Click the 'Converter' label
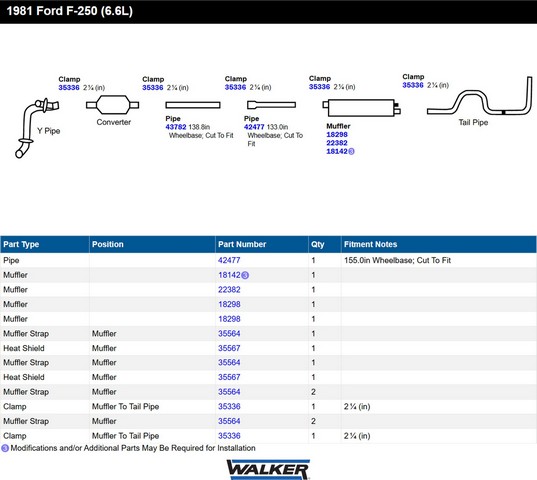This screenshot has height=480, width=537. coord(114,122)
